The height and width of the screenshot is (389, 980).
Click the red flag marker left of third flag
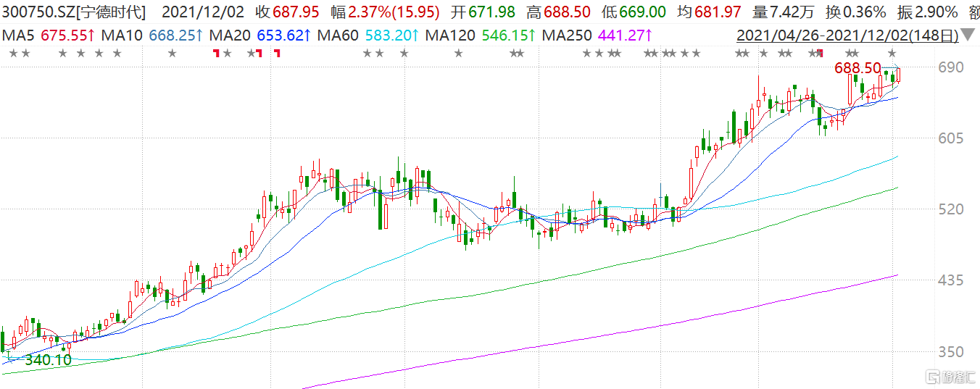pyautogui.click(x=259, y=53)
